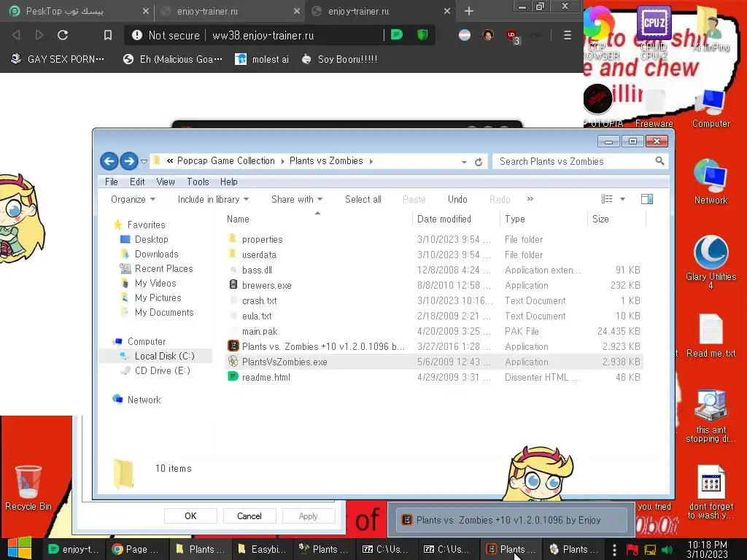Click the Explorer forward arrow button
747x560 pixels.
point(128,161)
